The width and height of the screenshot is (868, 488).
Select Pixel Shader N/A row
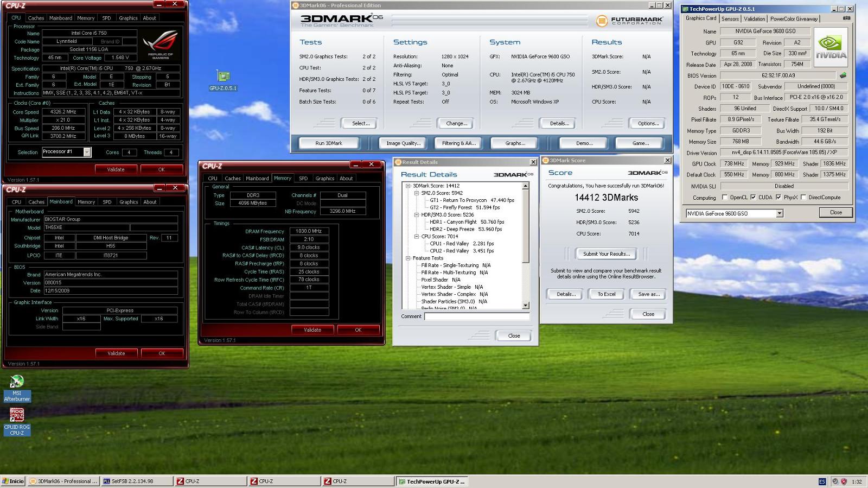click(x=441, y=280)
